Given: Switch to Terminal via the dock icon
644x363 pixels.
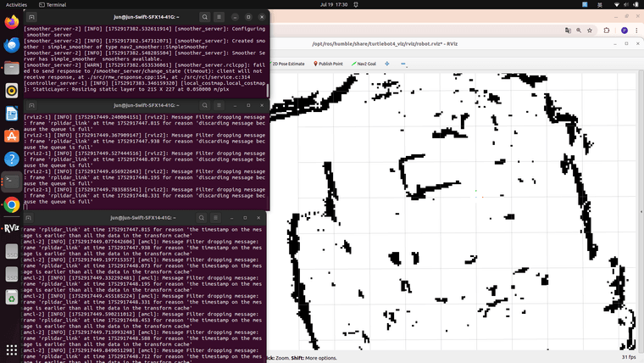Looking at the screenshot, I should tap(12, 181).
